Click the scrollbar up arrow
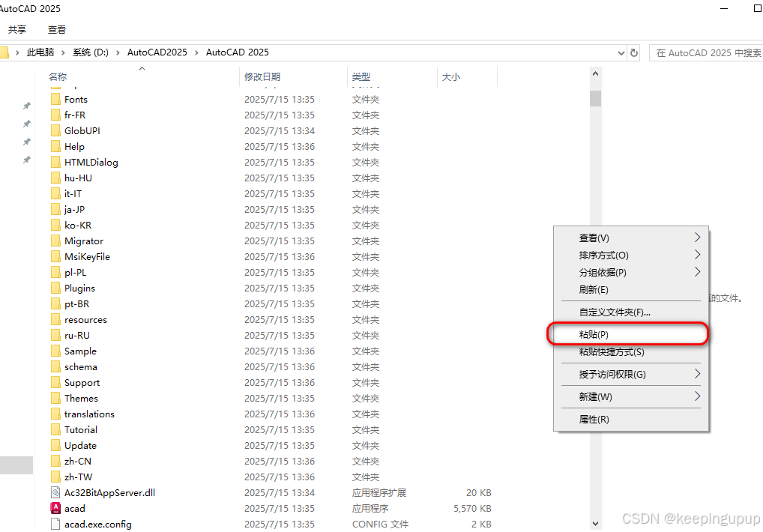763x532 pixels. (x=596, y=74)
